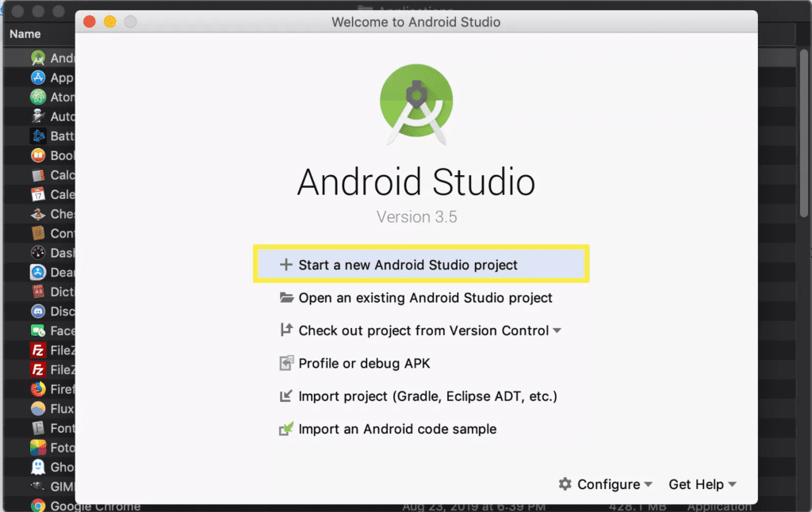Viewport: 812px width, 512px height.
Task: Open the Configure menu
Action: coord(605,484)
